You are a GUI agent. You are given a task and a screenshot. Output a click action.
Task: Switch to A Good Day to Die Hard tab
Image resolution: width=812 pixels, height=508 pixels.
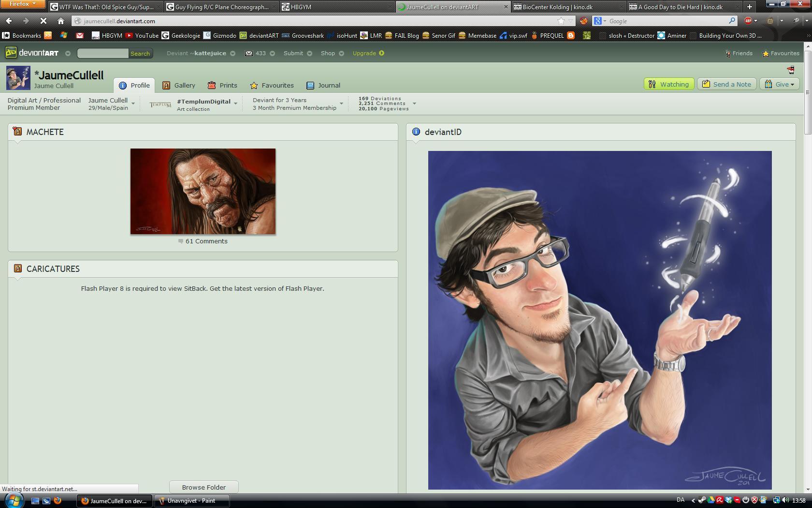pyautogui.click(x=684, y=7)
